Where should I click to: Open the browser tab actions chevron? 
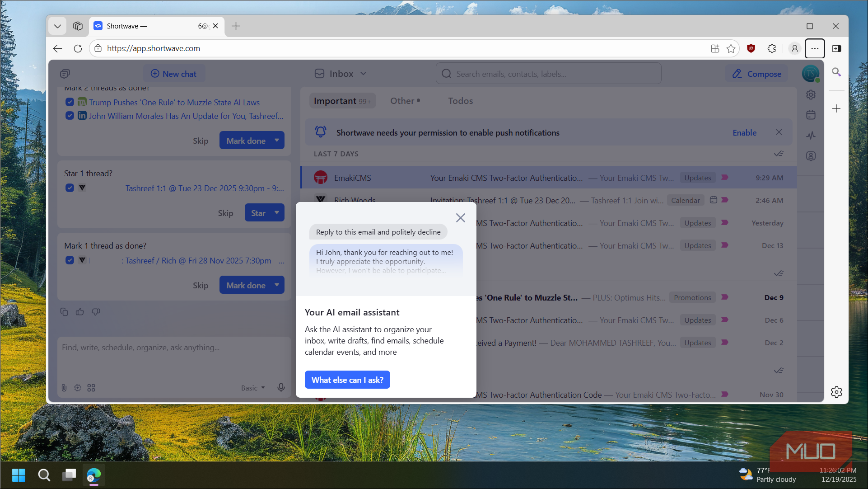pos(57,26)
